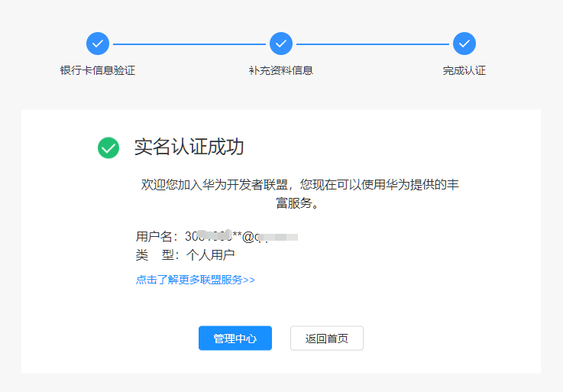Click the 返回首页 button
This screenshot has width=563, height=392.
click(x=327, y=338)
